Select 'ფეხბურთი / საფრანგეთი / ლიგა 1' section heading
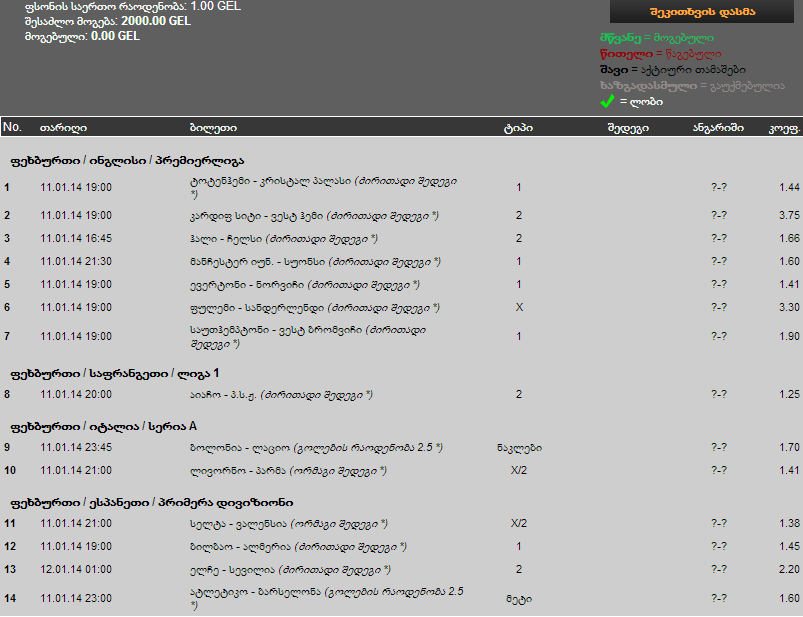Viewport: 803px width, 617px height. [x=114, y=373]
